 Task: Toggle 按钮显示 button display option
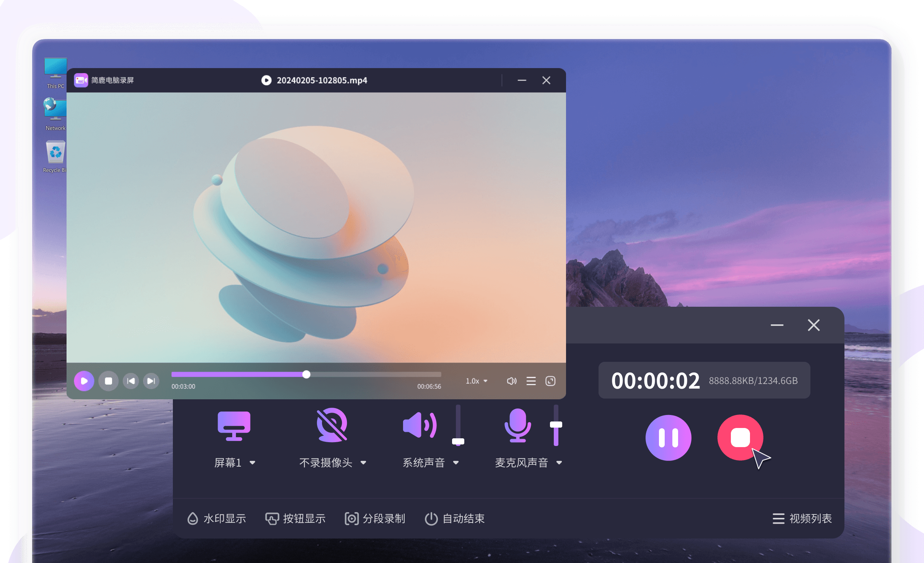click(x=295, y=519)
